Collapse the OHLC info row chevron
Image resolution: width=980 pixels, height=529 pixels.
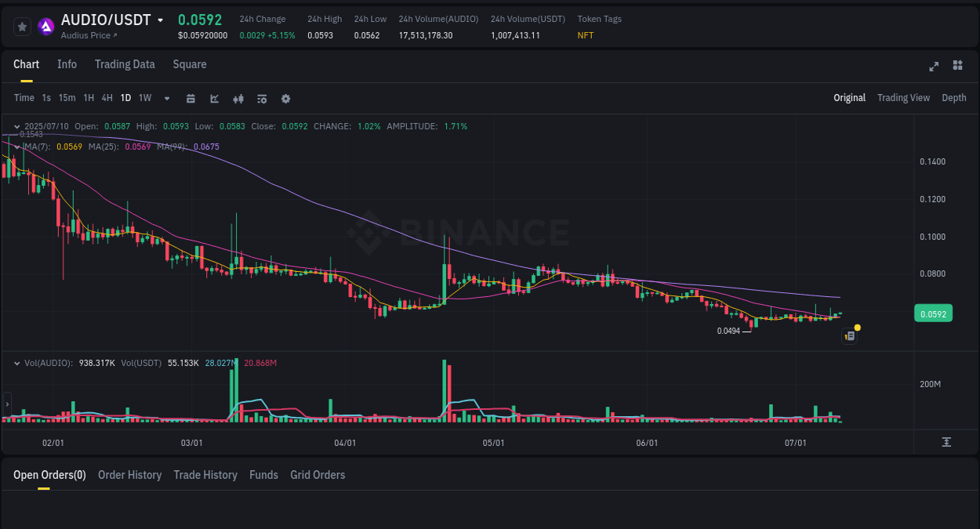(16, 125)
